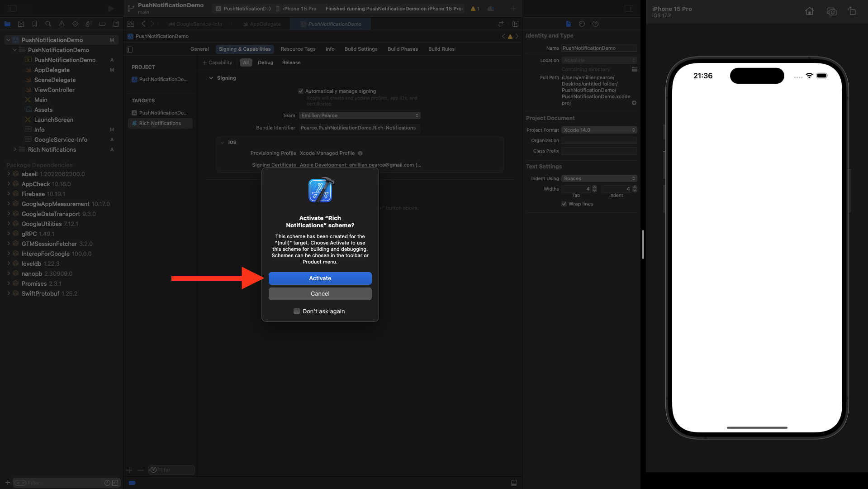The image size is (868, 489).
Task: Go back with the editor history arrow
Action: tap(143, 24)
